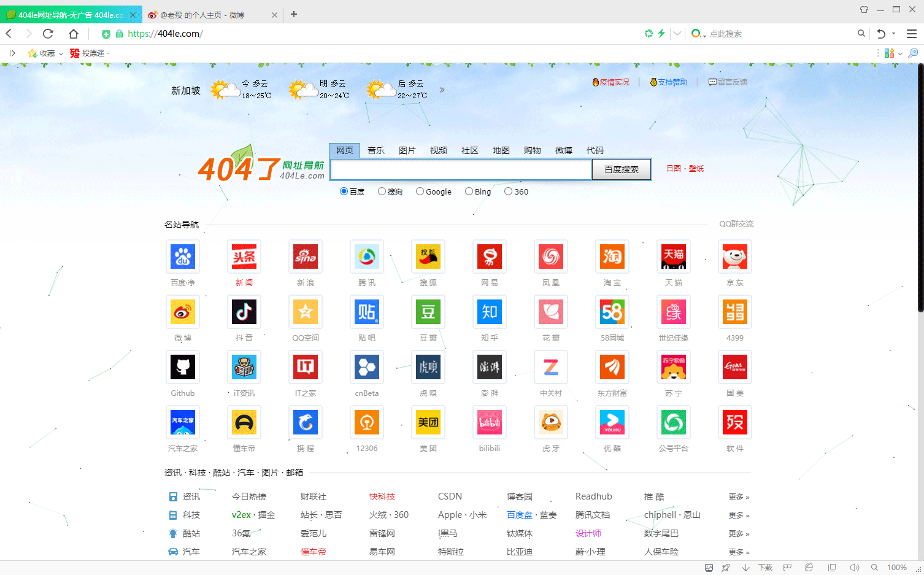Open the Tmall icon
This screenshot has width=924, height=575.
(674, 257)
